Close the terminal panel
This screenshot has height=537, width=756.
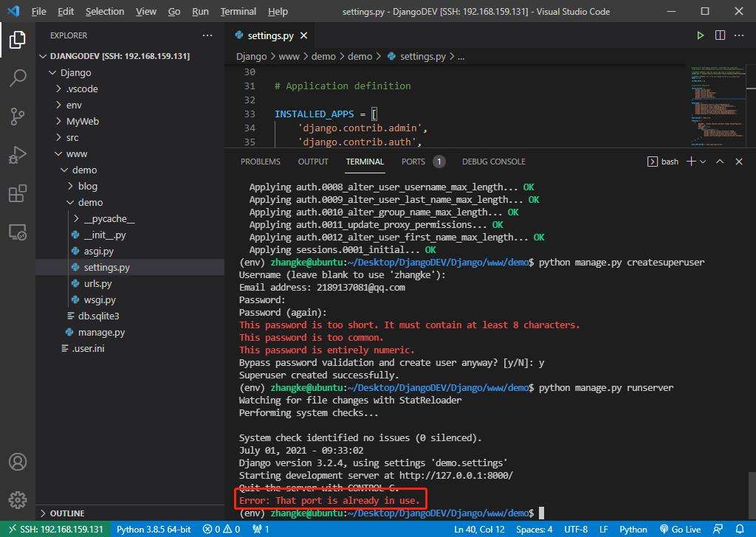point(738,162)
